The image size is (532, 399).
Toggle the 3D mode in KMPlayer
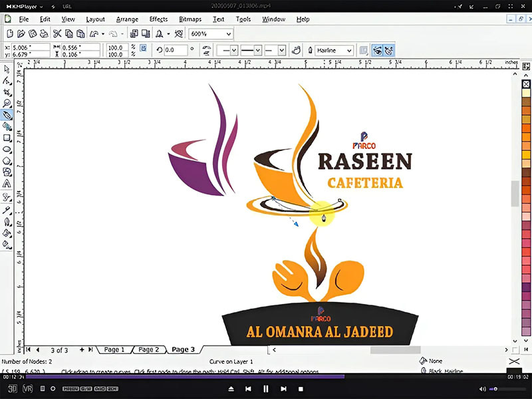point(13,388)
